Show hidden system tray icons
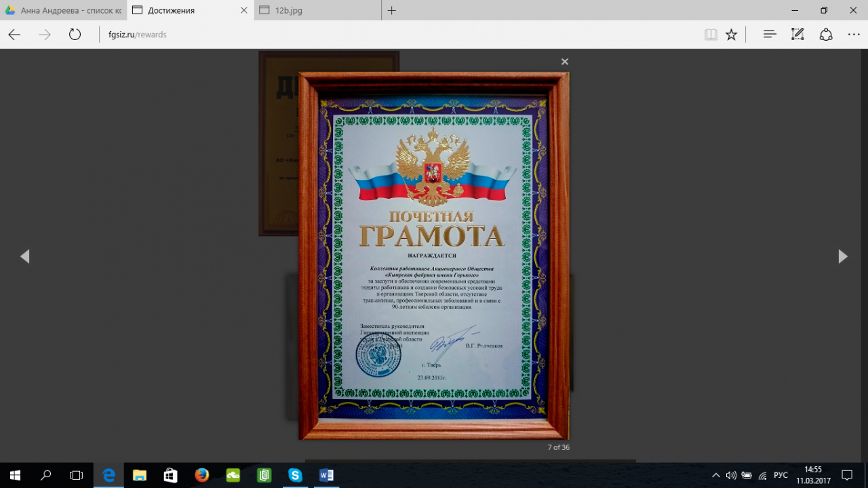Image resolution: width=868 pixels, height=488 pixels. point(716,475)
